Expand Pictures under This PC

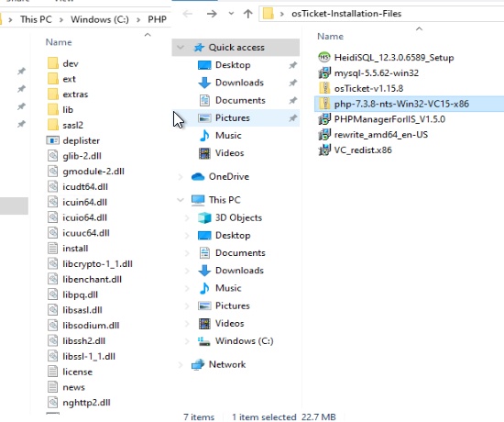pos(187,305)
